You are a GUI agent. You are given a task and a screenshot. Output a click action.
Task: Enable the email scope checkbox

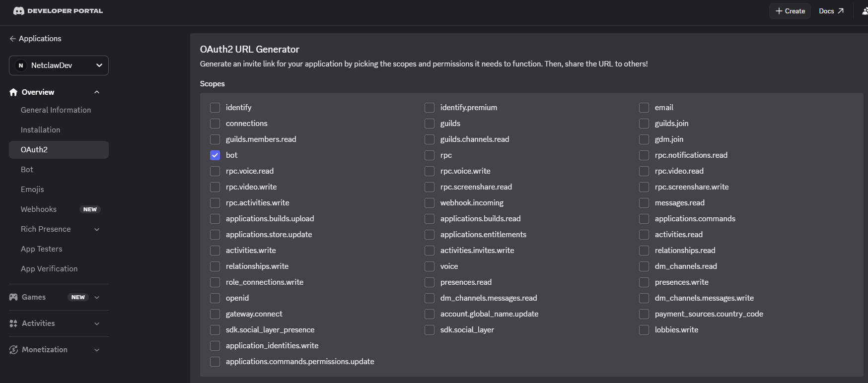coord(644,108)
